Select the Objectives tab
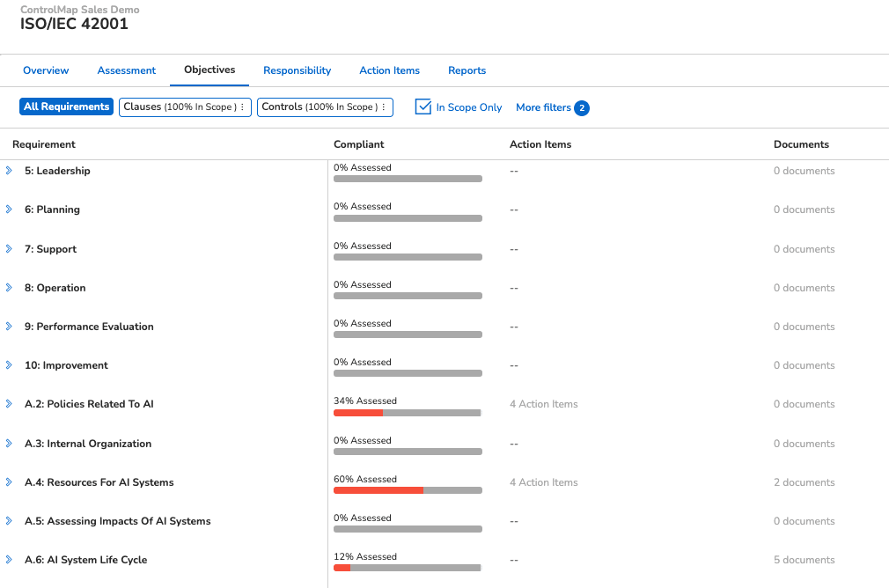889x588 pixels. [209, 70]
